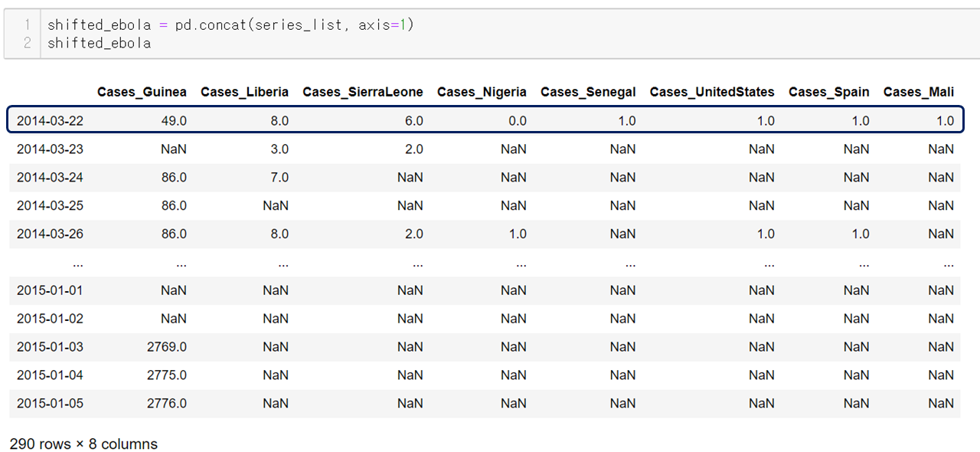Click the '290 rows × 8 columns' summary text

tap(83, 444)
